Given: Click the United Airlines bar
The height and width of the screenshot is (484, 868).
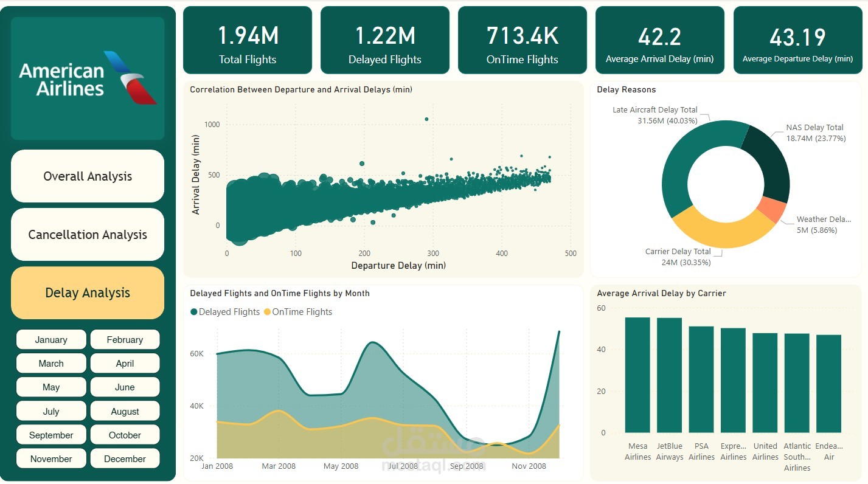Looking at the screenshot, I should (x=765, y=383).
